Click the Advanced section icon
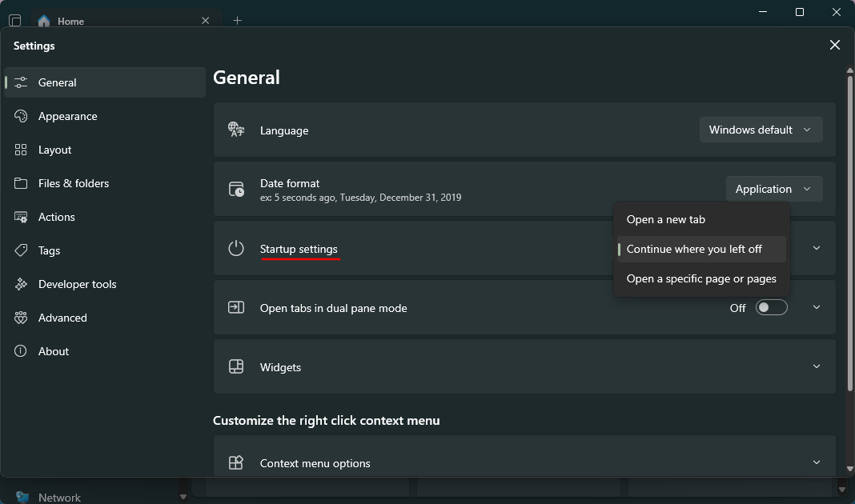This screenshot has width=855, height=504. point(22,318)
